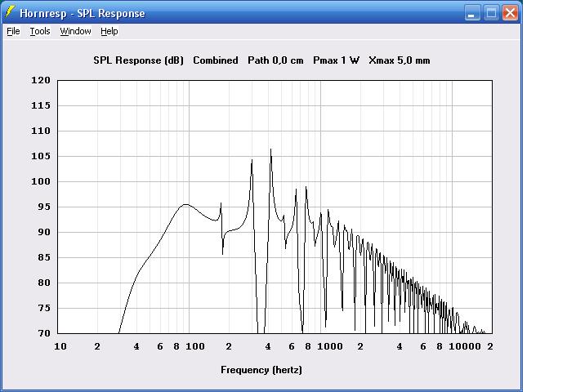Click the 115 dB y-axis value
The height and width of the screenshot is (392, 576).
pyautogui.click(x=40, y=105)
